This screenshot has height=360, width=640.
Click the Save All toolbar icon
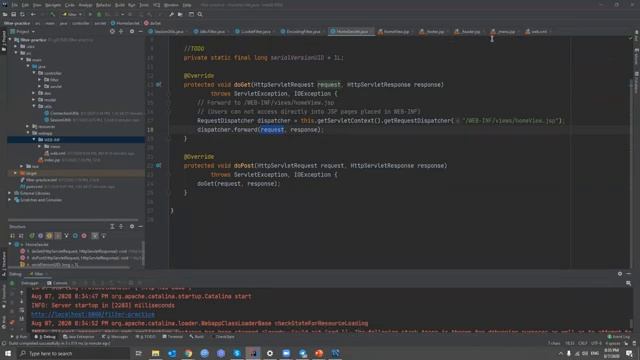[13, 14]
